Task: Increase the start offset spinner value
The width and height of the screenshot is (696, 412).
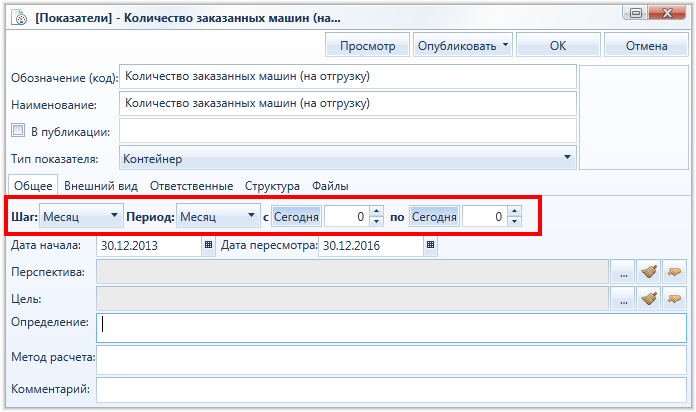Action: pos(376,211)
